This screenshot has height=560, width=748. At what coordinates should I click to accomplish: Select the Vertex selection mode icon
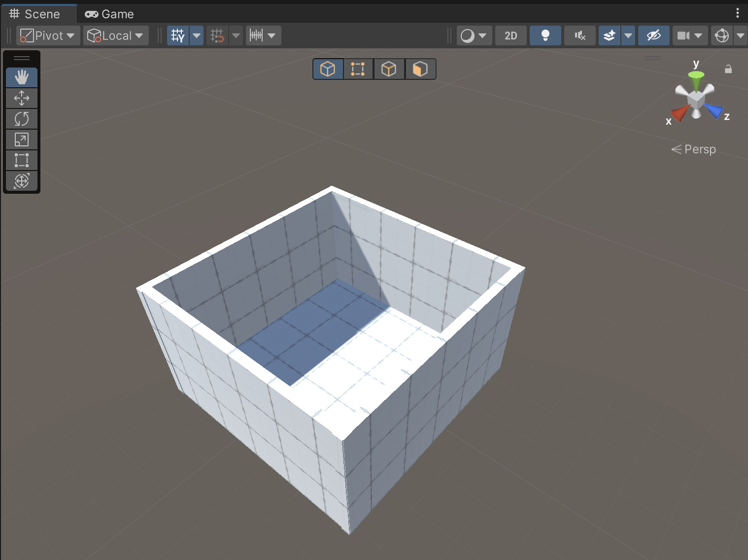click(x=358, y=69)
